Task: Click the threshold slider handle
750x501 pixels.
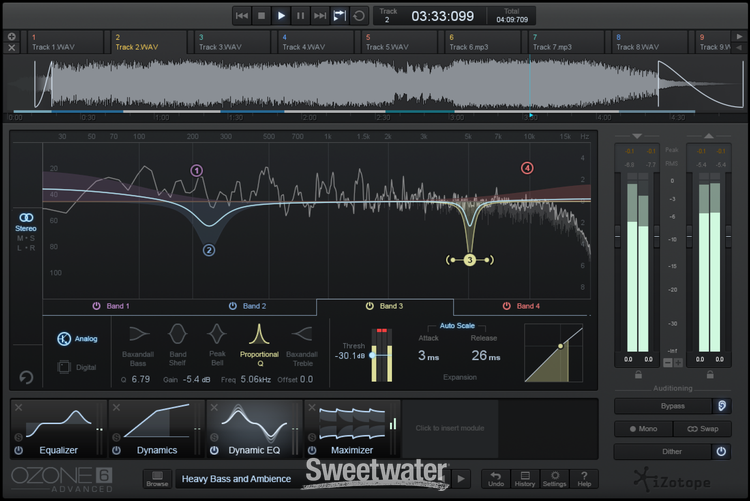Action: (x=373, y=355)
